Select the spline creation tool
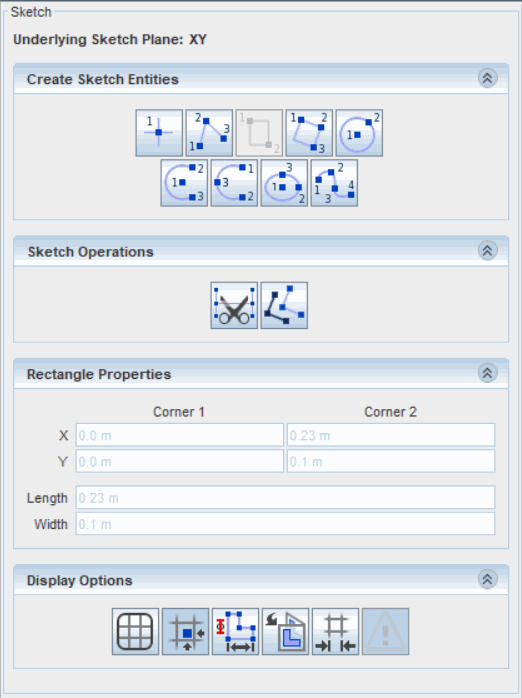 pyautogui.click(x=334, y=183)
